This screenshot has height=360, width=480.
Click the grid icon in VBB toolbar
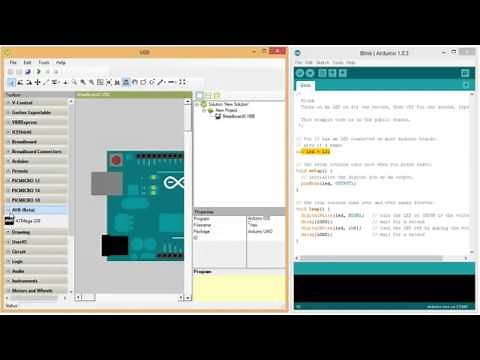pos(100,82)
